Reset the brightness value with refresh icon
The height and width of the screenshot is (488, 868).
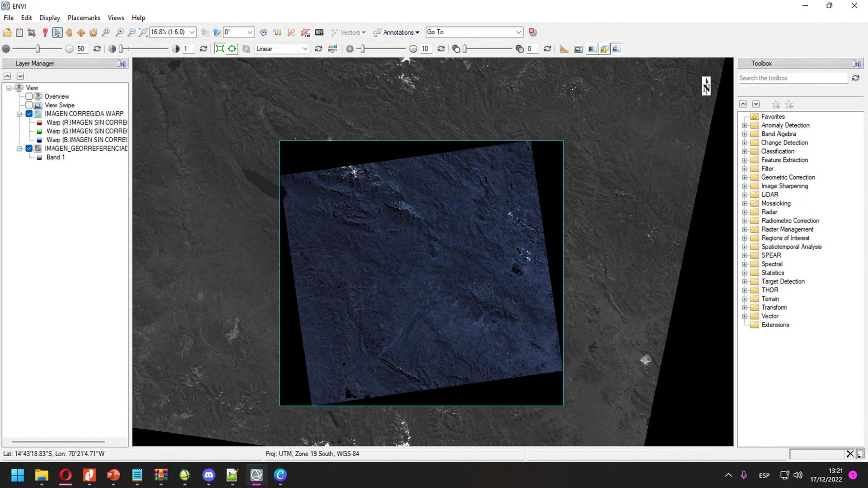tap(97, 49)
